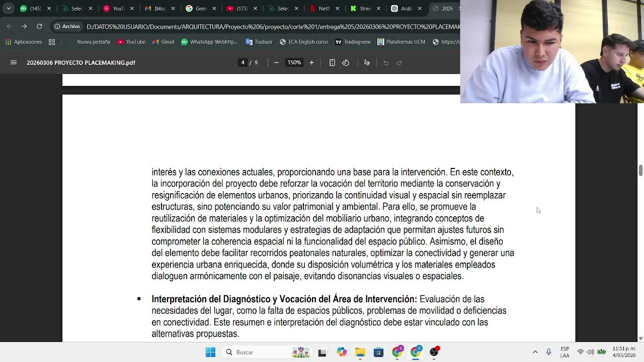Close the WhatsApp (145) tab
644x362 pixels.
tap(49, 9)
